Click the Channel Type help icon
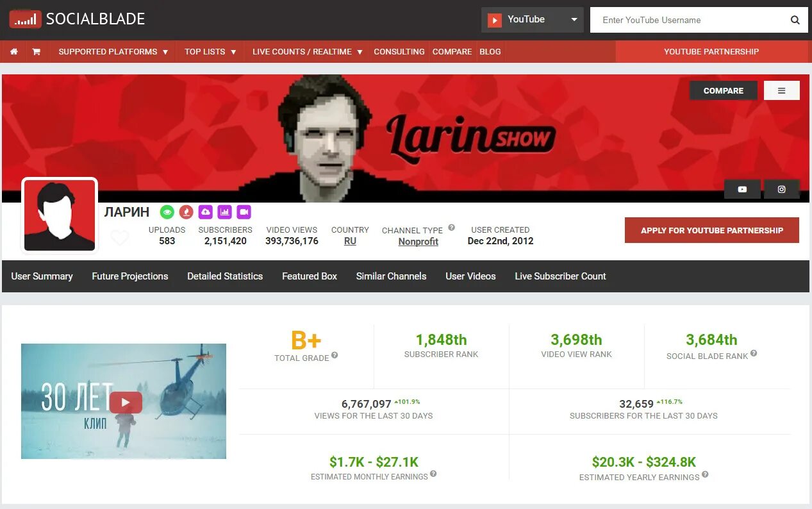Screen dimensions: 812x509 [451, 228]
